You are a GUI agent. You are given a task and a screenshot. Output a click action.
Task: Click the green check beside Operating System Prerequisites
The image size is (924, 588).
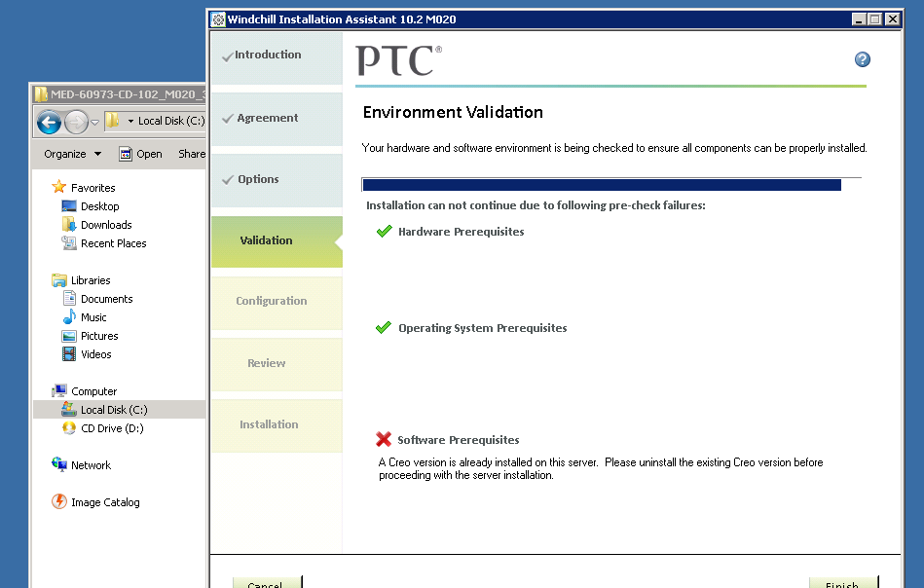384,327
